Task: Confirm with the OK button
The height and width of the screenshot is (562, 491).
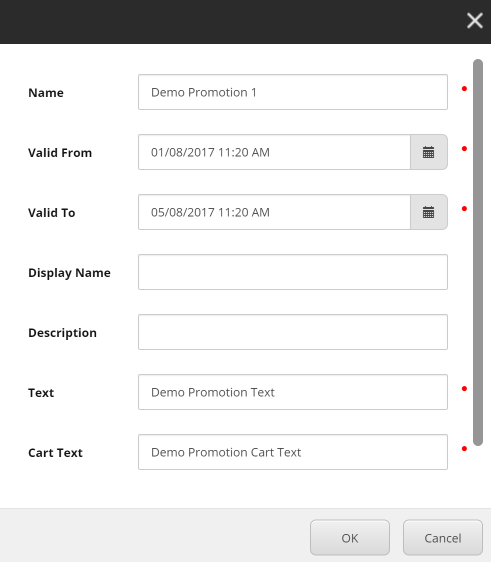Action: [x=350, y=538]
